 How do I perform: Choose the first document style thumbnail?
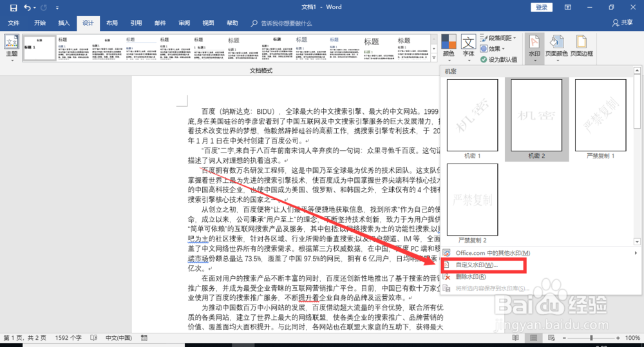39,48
